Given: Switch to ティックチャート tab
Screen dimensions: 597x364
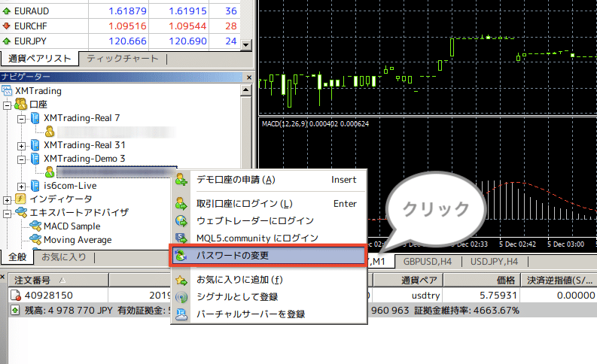Looking at the screenshot, I should click(122, 59).
